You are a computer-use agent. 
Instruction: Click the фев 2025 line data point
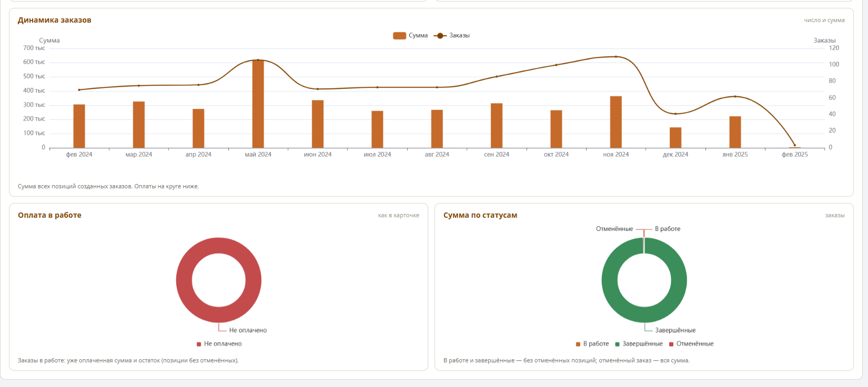click(794, 145)
